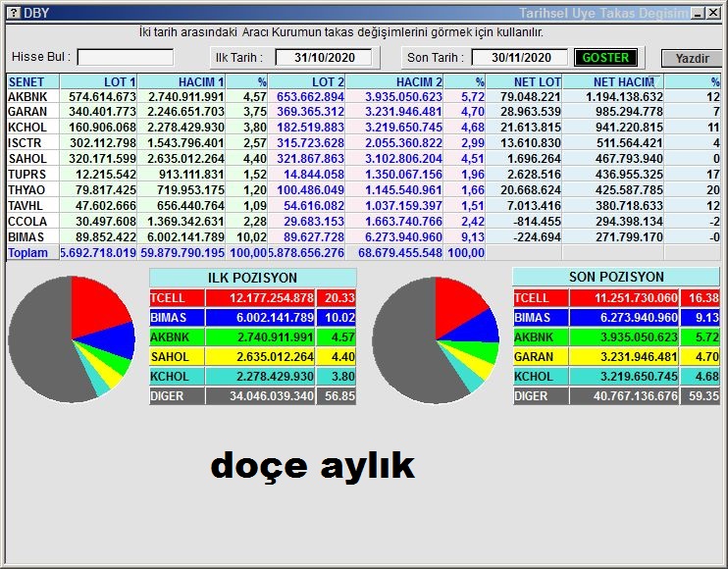Viewport: 728px width, 569px height.
Task: Click cyan KCHOL swatch in SON POZISYON
Action: 541,377
